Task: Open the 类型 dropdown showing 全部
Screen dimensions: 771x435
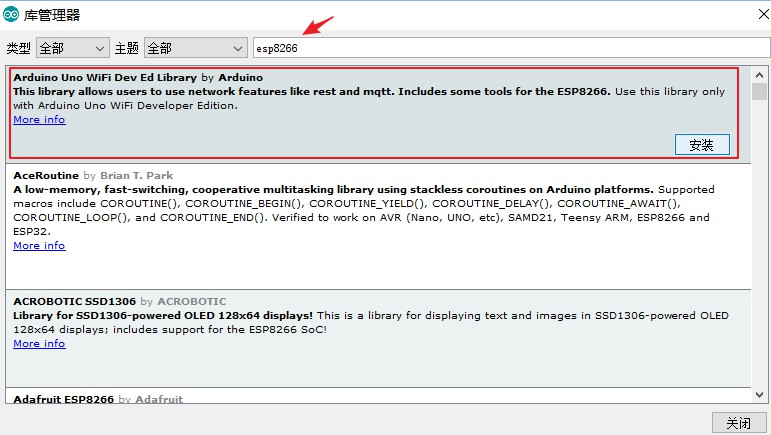Action: [73, 48]
